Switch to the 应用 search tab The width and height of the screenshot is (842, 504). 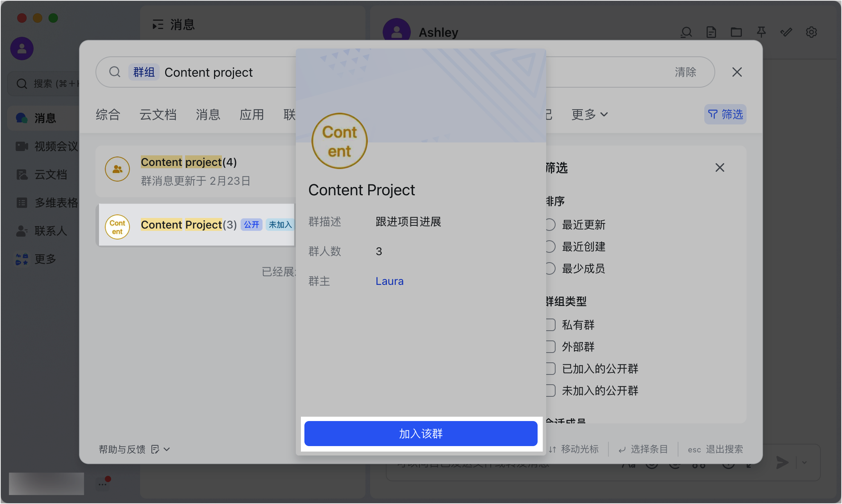(252, 114)
